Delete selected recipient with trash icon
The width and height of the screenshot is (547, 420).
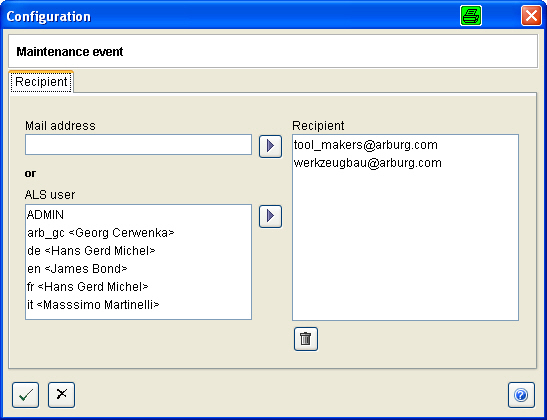tap(306, 339)
